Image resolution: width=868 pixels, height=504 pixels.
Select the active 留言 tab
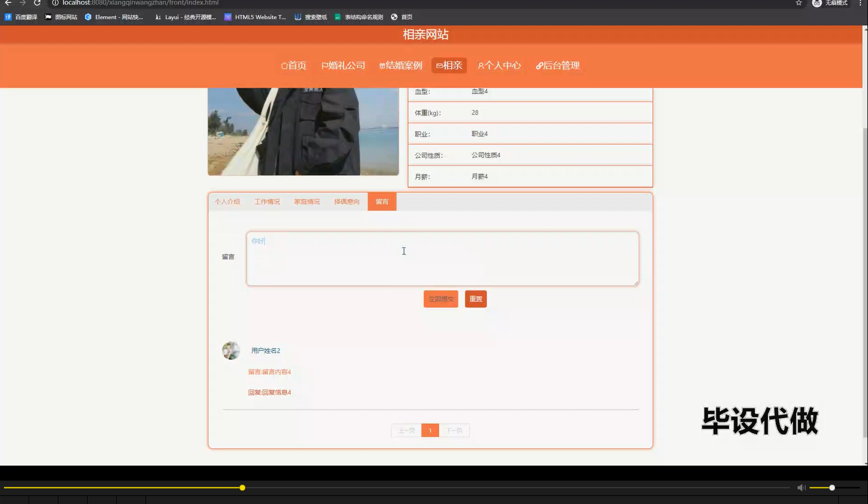(x=382, y=202)
